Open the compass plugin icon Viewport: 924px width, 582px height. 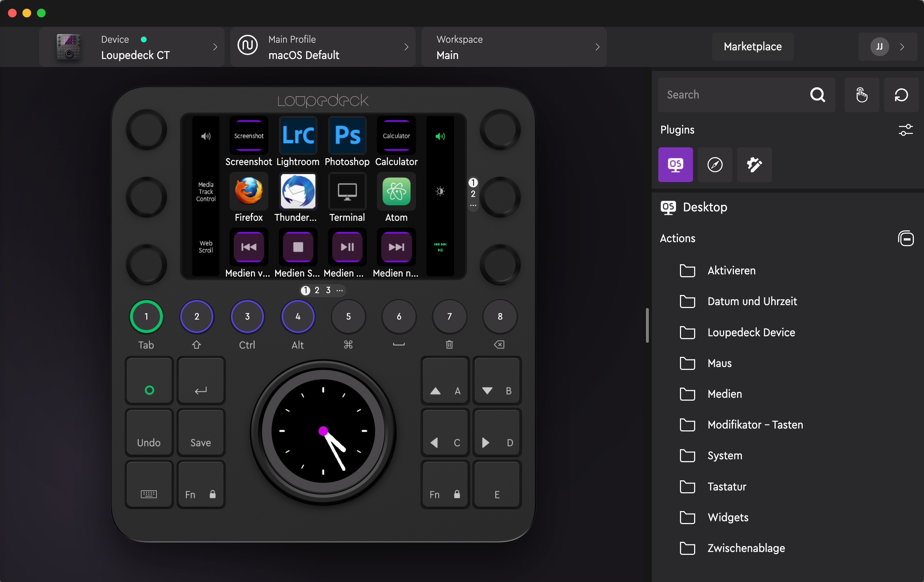pyautogui.click(x=714, y=165)
